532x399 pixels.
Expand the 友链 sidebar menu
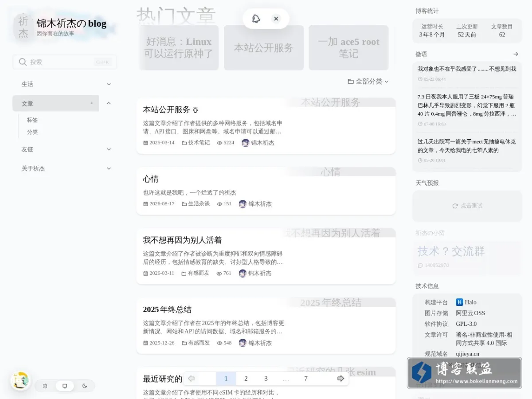point(109,149)
